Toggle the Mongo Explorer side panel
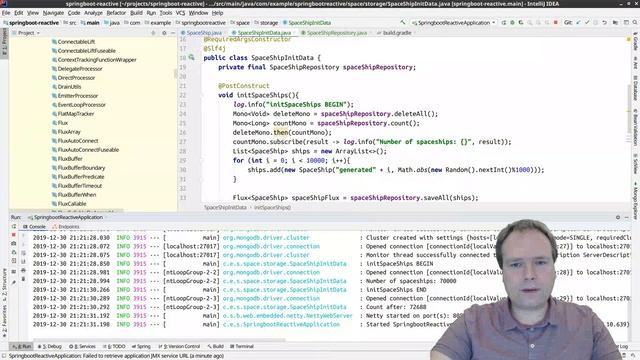 tap(636, 200)
